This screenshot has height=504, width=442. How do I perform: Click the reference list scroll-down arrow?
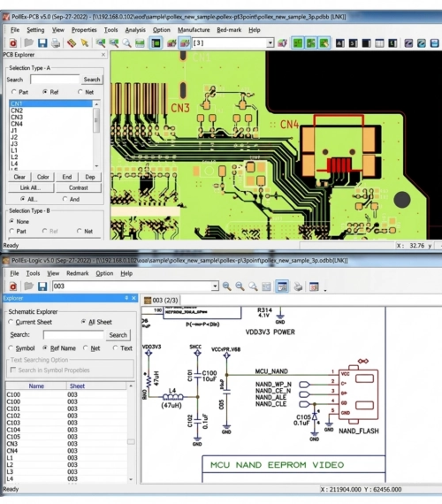[96, 166]
